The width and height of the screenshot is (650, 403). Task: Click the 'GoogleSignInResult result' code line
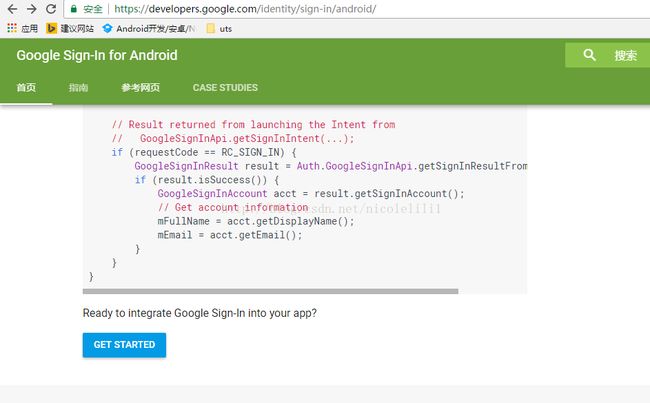point(331,166)
